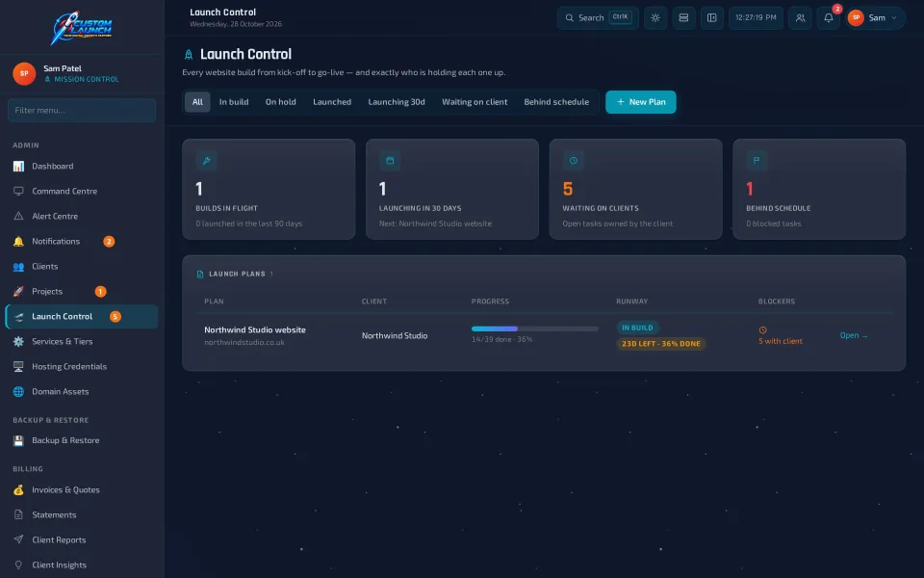Click the Custom Launch rocket logo
This screenshot has width=924, height=578.
pyautogui.click(x=81, y=27)
